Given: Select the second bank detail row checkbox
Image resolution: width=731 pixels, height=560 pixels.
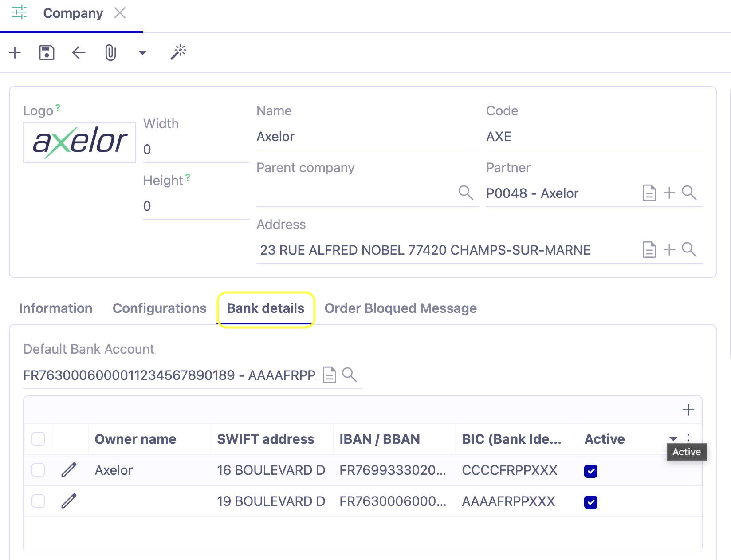Looking at the screenshot, I should (38, 501).
